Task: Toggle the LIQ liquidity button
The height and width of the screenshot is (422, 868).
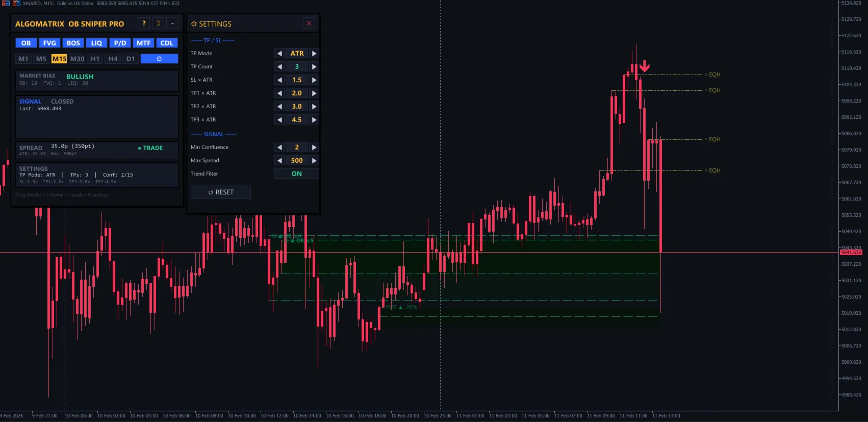Action: pyautogui.click(x=96, y=43)
